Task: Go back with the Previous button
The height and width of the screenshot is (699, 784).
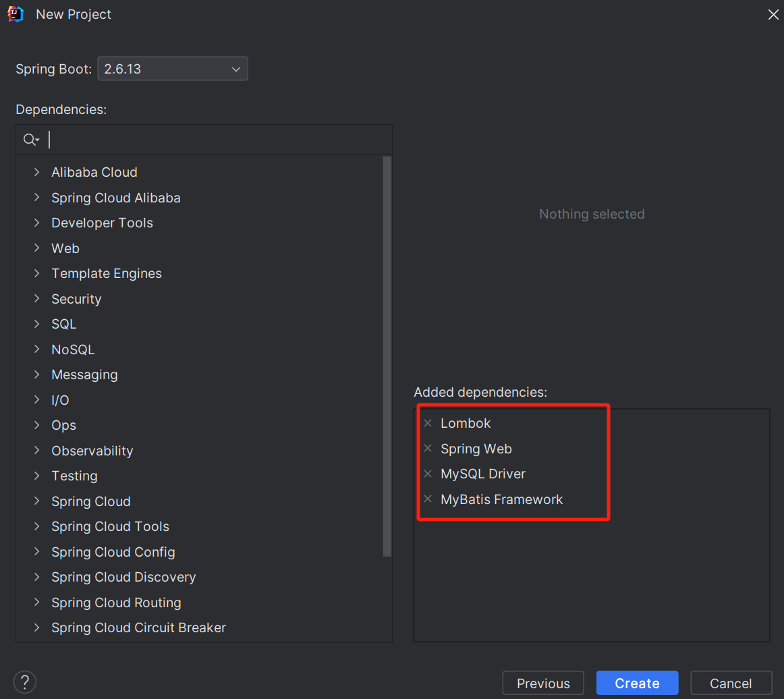Action: (543, 683)
